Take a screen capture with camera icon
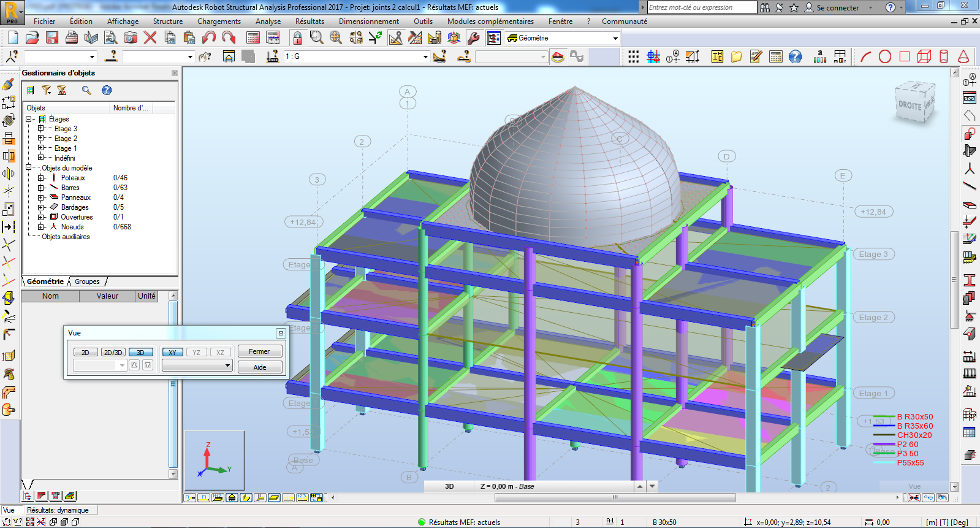Image resolution: width=980 pixels, height=528 pixels. tap(131, 38)
